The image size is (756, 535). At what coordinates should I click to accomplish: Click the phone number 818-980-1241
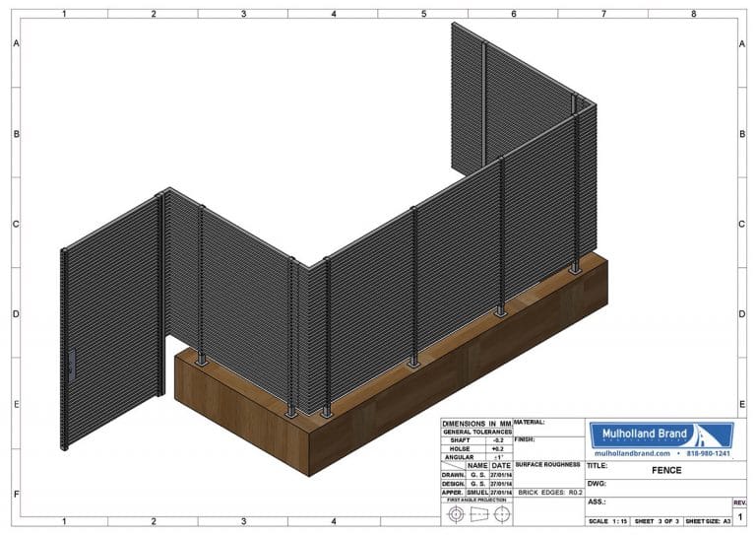click(x=709, y=453)
